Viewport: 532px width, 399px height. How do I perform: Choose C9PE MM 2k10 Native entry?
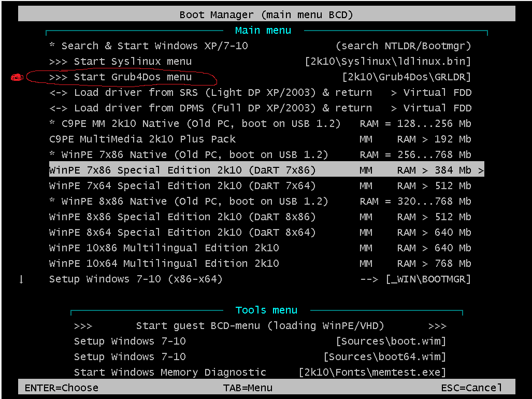pos(195,124)
